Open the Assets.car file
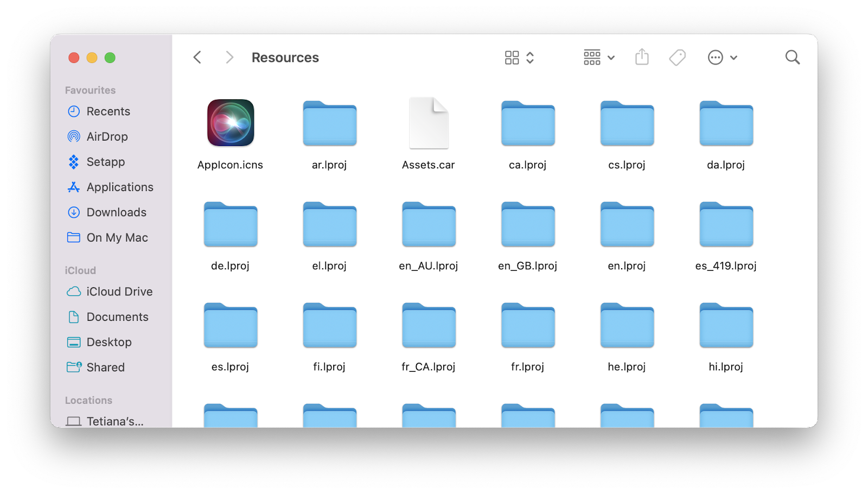Viewport: 868px width, 494px height. [x=428, y=123]
